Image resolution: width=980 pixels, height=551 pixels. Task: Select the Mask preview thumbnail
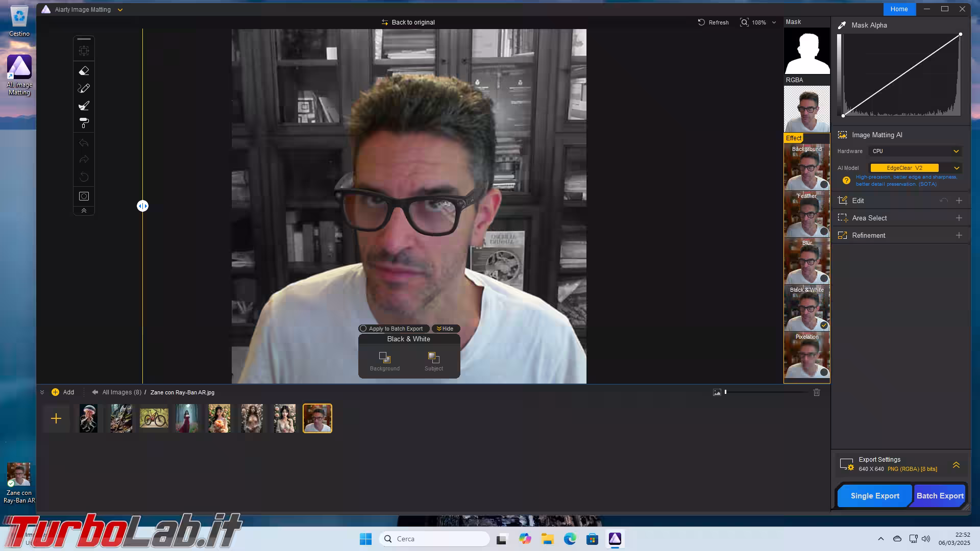806,51
